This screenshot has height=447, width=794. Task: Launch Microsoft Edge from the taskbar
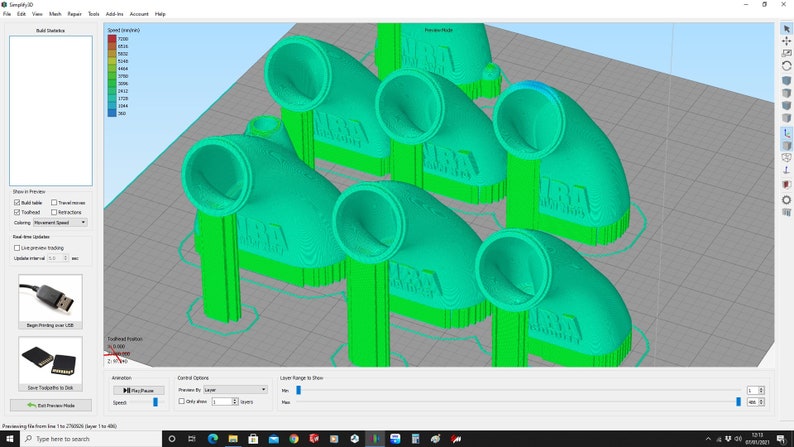213,439
